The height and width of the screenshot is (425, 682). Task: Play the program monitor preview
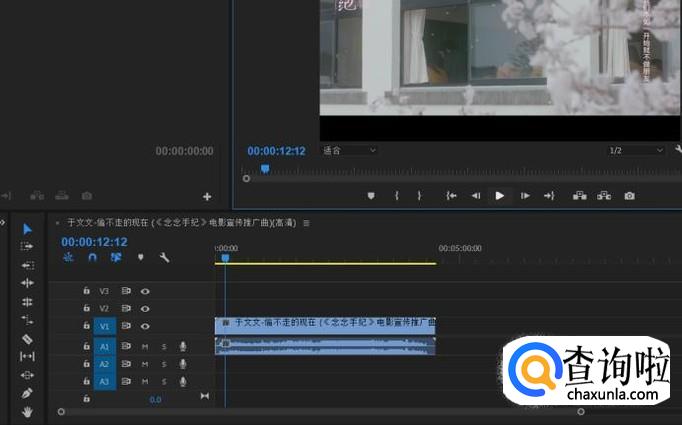coord(500,196)
